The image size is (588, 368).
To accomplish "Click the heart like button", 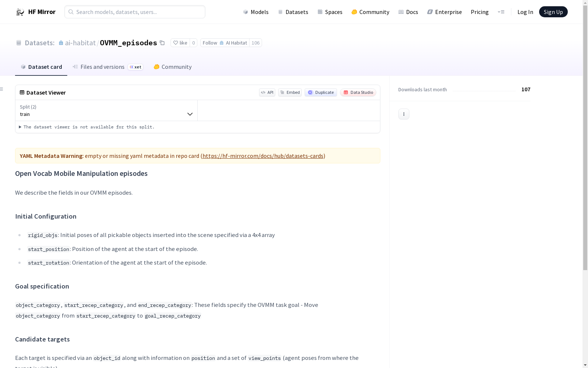I will point(180,43).
